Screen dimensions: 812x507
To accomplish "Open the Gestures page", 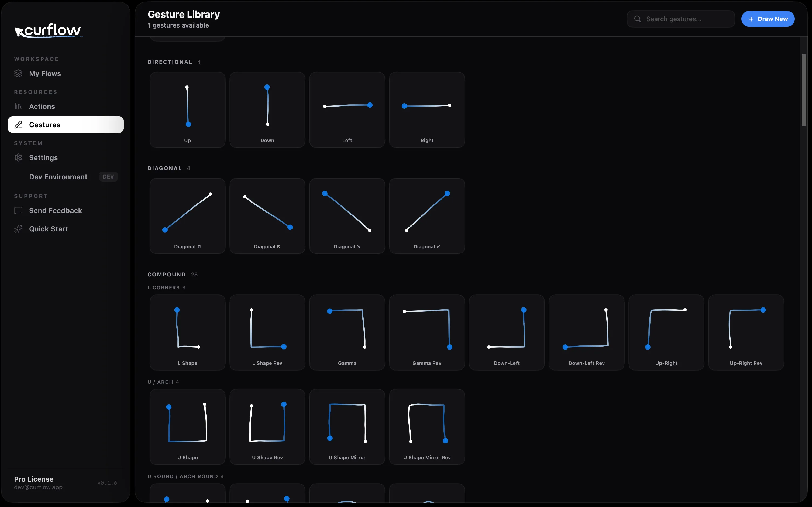I will click(66, 125).
